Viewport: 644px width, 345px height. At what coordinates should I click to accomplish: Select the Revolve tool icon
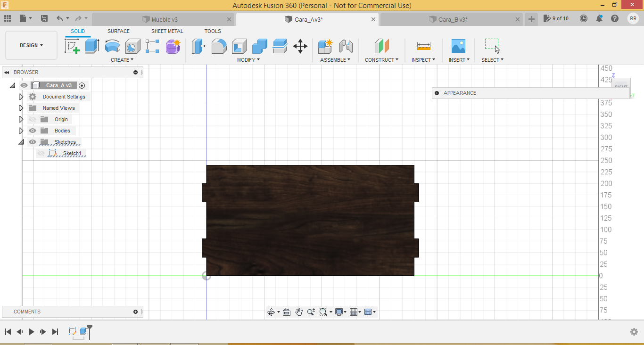point(112,46)
